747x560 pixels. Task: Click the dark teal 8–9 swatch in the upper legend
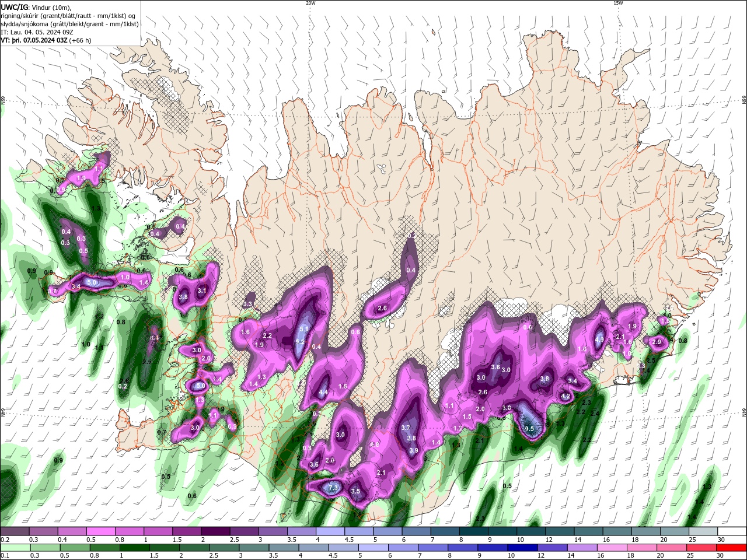pos(473,531)
